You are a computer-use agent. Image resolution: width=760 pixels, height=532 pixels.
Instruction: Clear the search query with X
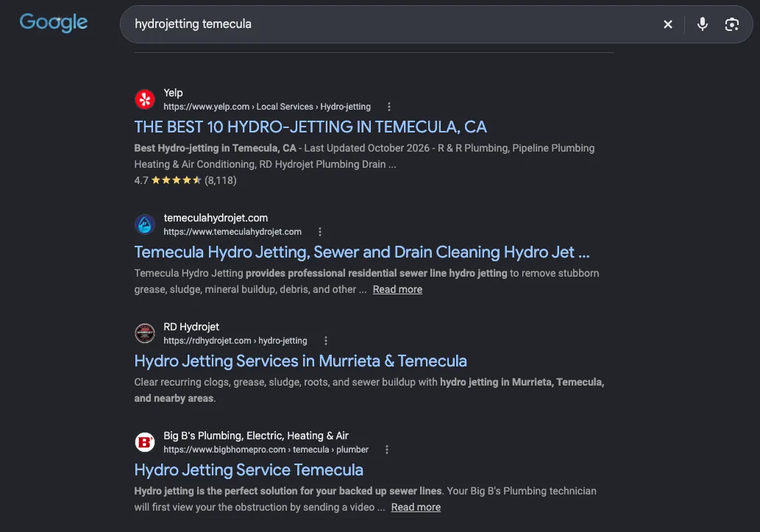667,24
